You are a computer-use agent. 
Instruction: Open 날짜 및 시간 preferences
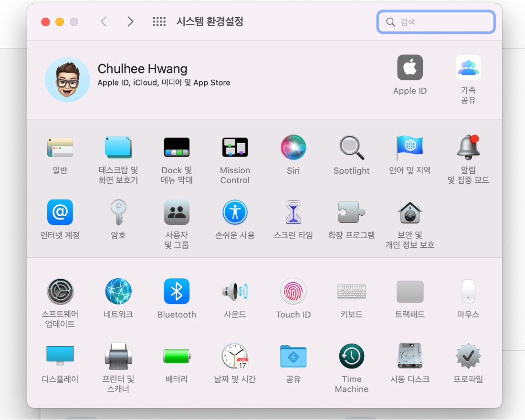(235, 356)
